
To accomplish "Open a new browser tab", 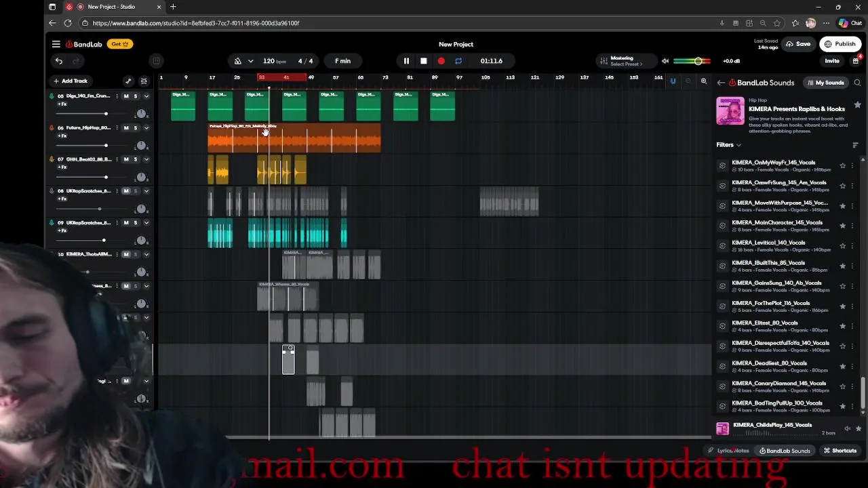I will coord(173,7).
